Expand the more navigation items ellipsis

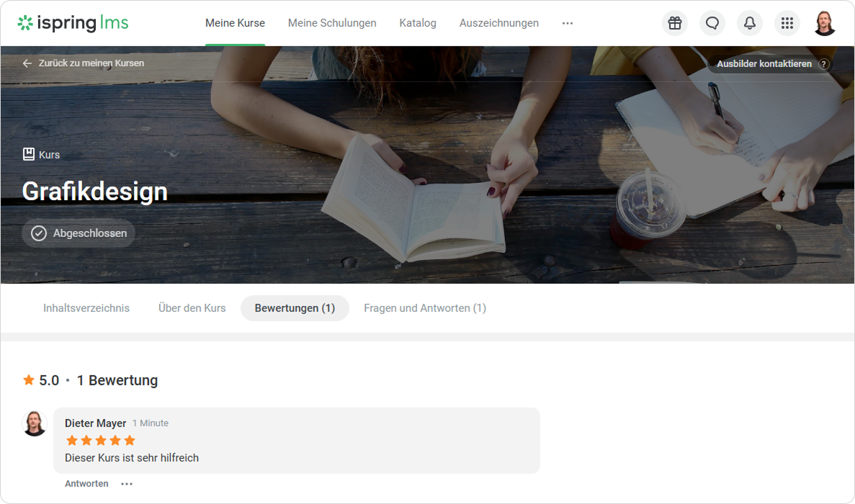click(x=568, y=23)
